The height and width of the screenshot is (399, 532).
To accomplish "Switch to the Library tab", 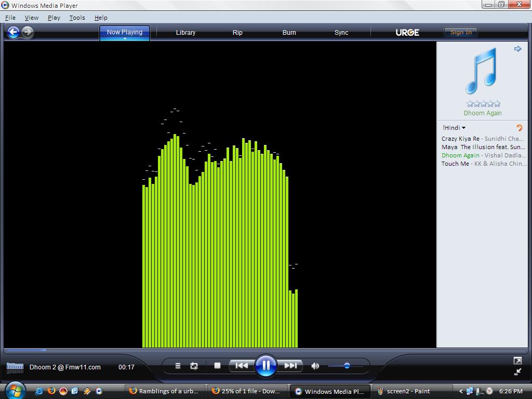I will 185,33.
